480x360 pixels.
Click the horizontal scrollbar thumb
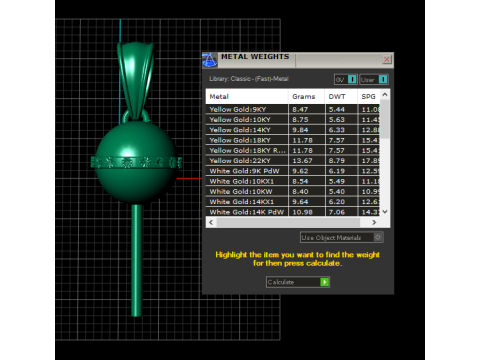click(288, 222)
